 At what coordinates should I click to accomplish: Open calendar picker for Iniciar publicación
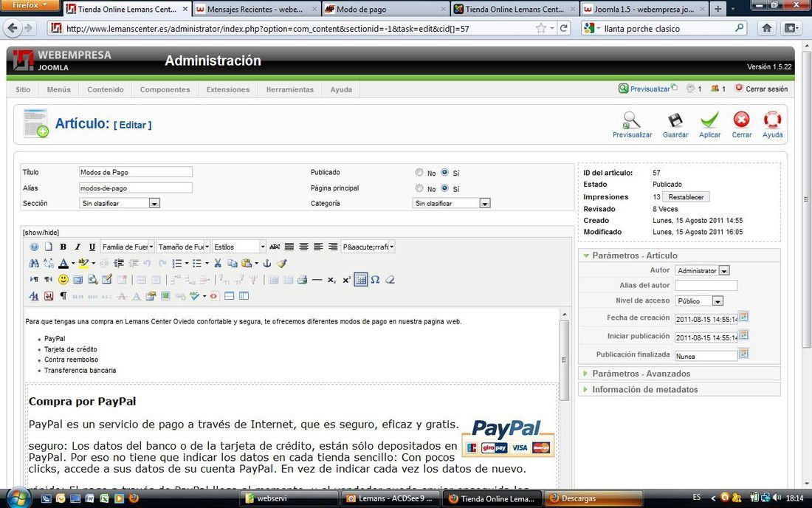click(743, 335)
